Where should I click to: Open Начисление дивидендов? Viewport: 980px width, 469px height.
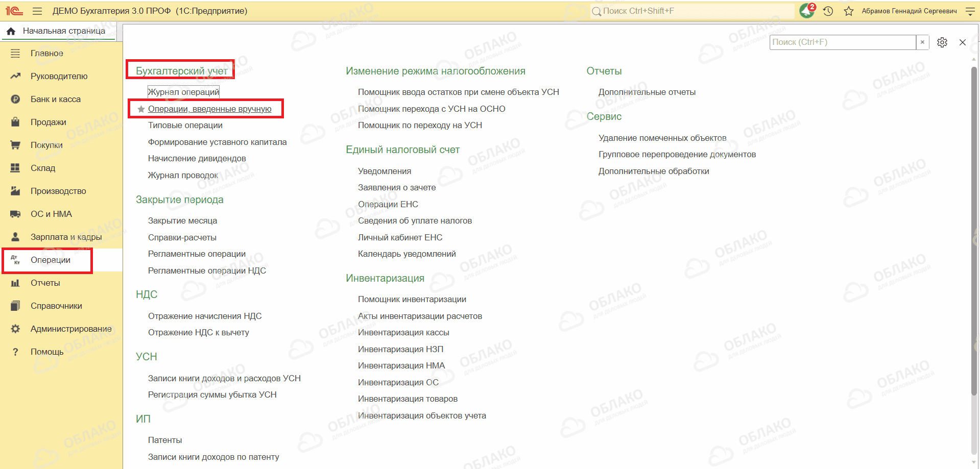pyautogui.click(x=197, y=158)
